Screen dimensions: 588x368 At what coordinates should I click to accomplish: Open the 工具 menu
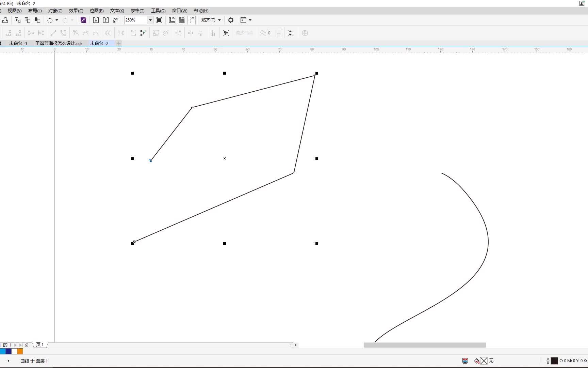tap(158, 11)
